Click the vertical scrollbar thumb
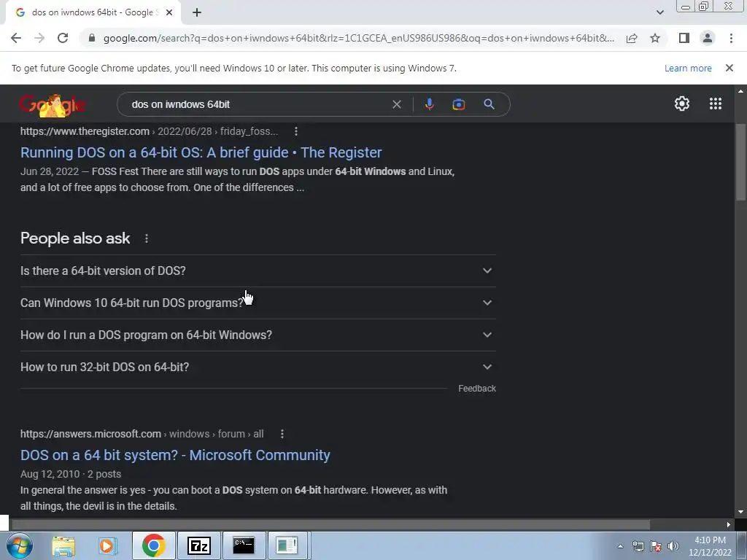This screenshot has width=747, height=560. point(740,162)
